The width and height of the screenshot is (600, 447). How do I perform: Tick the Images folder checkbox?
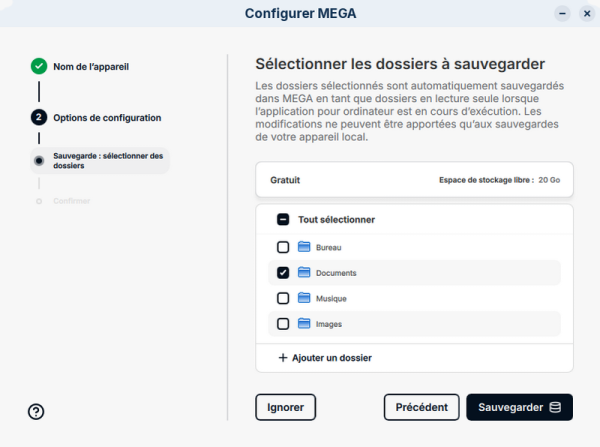pyautogui.click(x=283, y=324)
